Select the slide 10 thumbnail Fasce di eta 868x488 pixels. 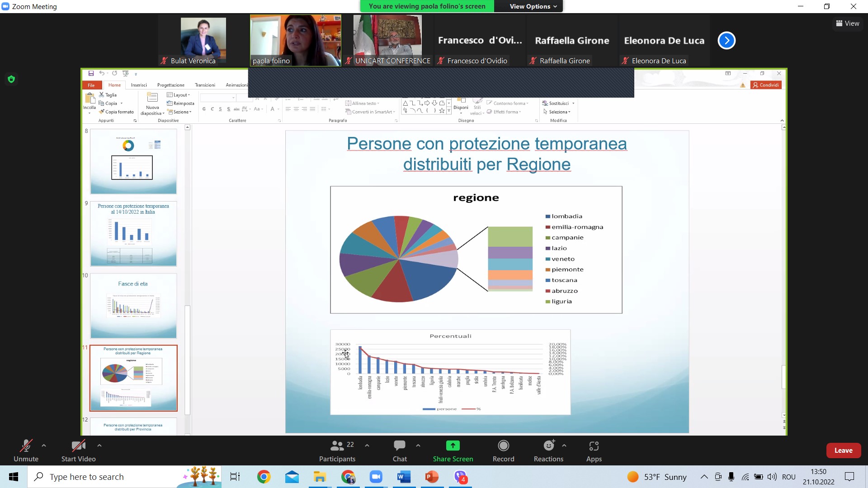(133, 306)
